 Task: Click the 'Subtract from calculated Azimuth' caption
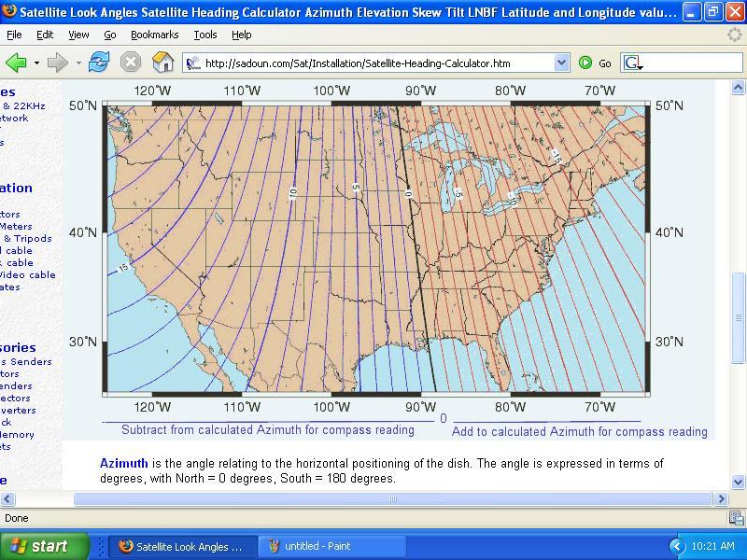(x=268, y=430)
